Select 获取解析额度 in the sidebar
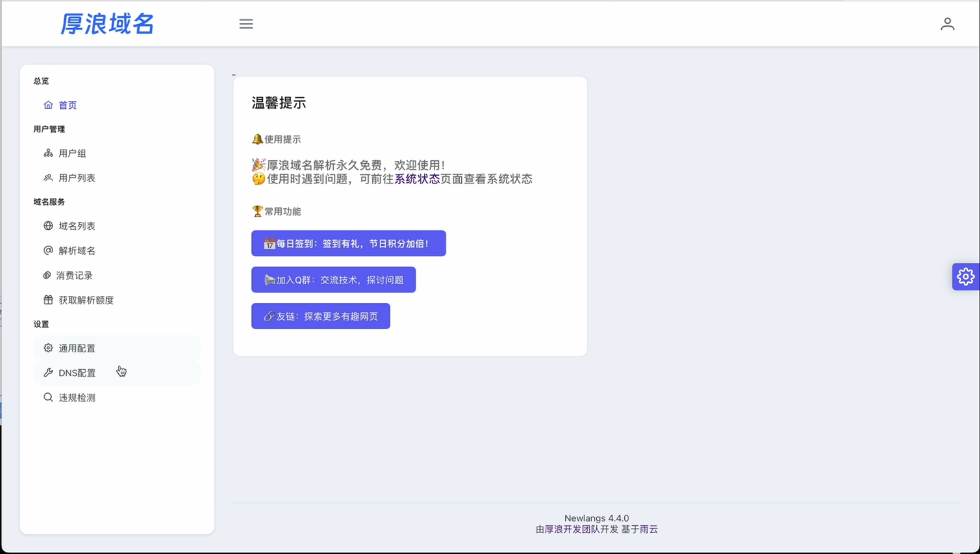 click(117, 300)
